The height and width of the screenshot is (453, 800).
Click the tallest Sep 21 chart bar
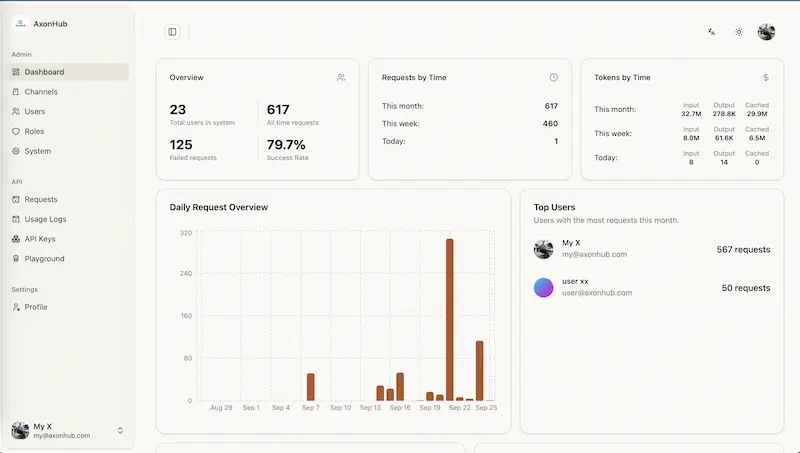click(x=449, y=320)
